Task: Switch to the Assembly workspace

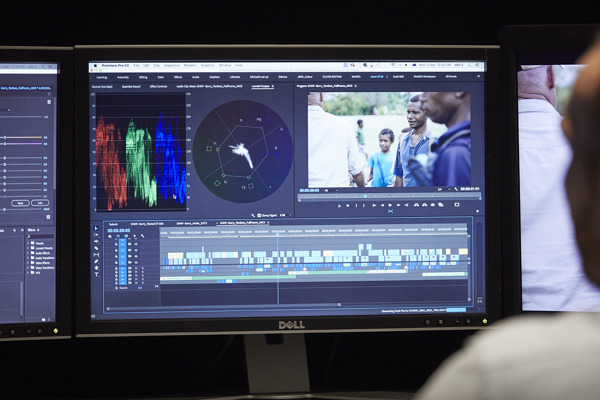Action: click(x=123, y=77)
